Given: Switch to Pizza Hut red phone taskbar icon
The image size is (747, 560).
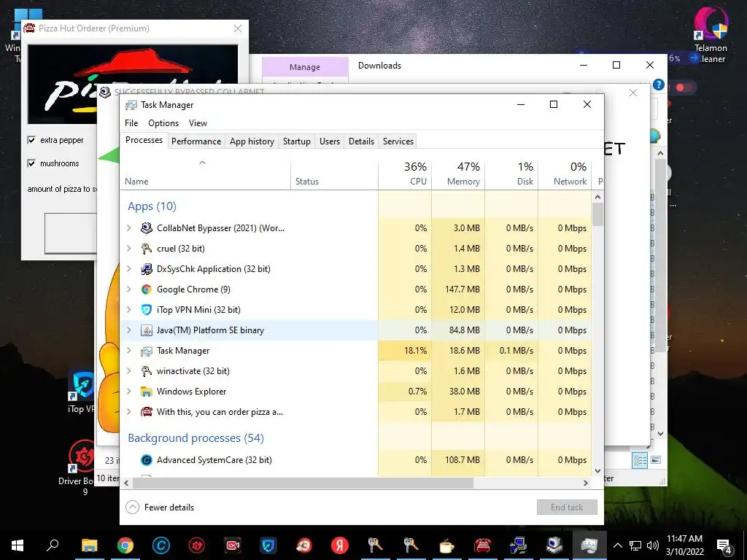Looking at the screenshot, I should click(x=483, y=545).
